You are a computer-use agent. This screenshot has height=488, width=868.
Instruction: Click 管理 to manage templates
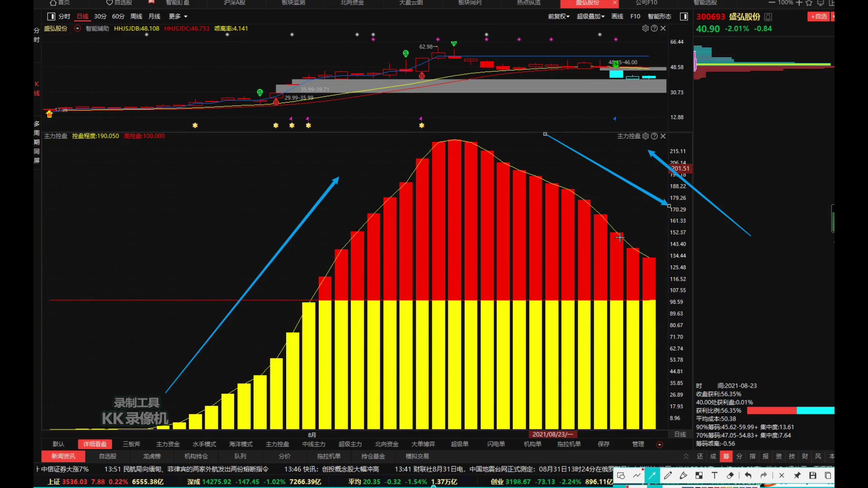coord(638,444)
